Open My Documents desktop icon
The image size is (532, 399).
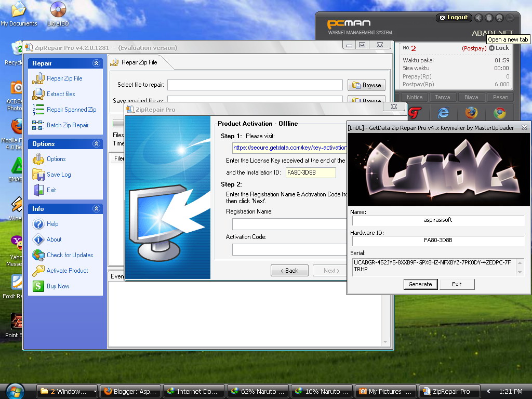tap(19, 14)
